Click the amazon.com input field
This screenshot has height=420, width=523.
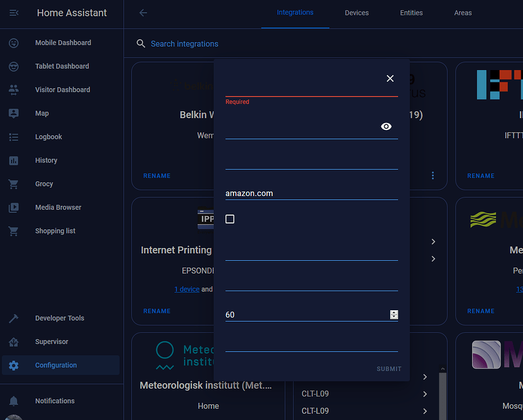tap(291, 193)
